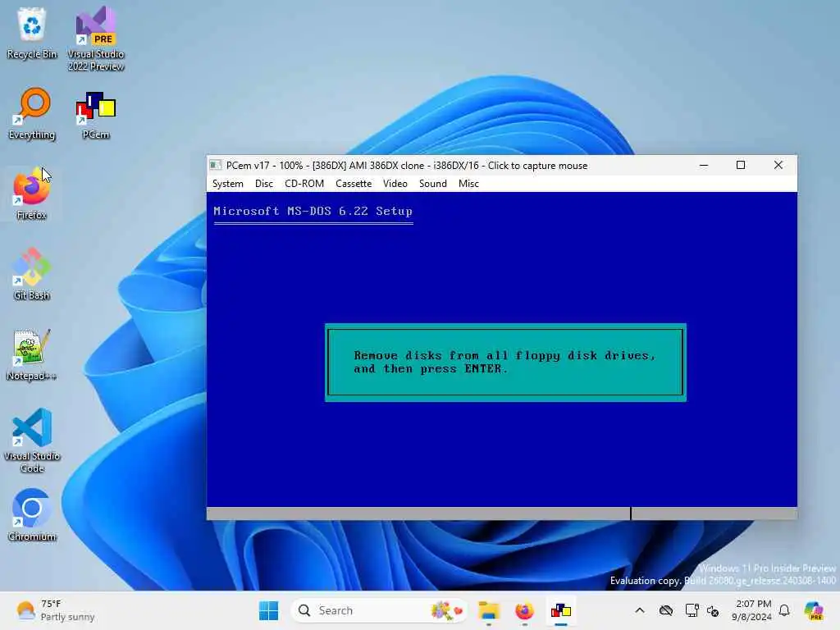Viewport: 840px width, 630px height.
Task: Select the Firefox desktop shortcut
Action: pyautogui.click(x=32, y=194)
